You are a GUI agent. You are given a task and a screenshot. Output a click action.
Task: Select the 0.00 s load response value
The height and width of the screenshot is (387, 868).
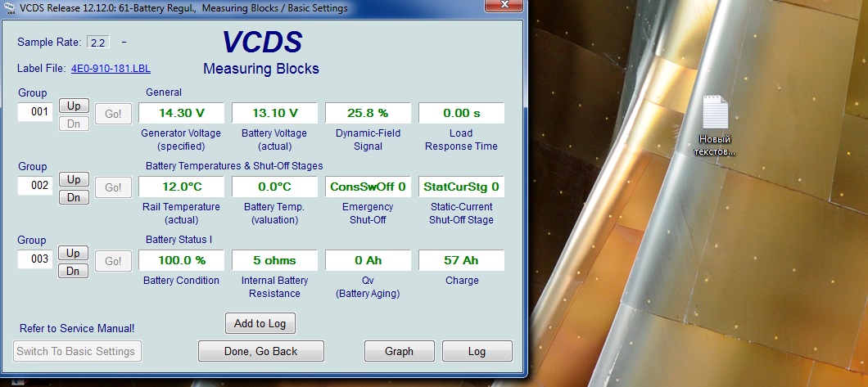coord(462,113)
